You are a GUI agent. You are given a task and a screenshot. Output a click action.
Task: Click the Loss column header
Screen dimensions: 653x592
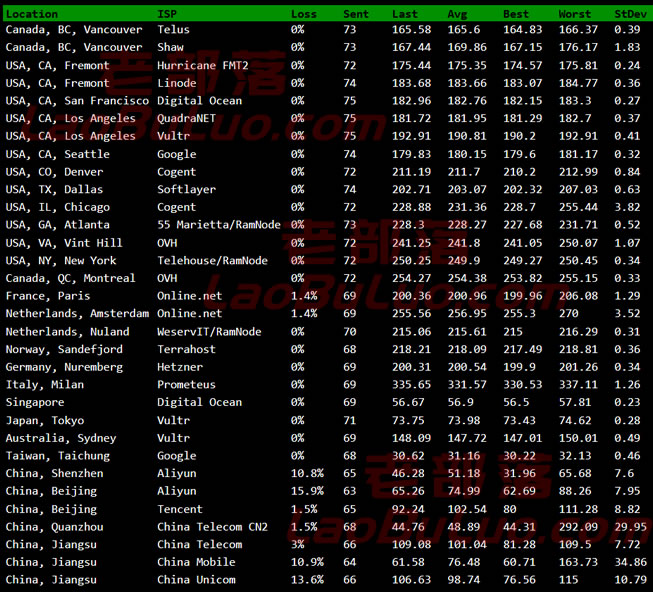(x=304, y=14)
